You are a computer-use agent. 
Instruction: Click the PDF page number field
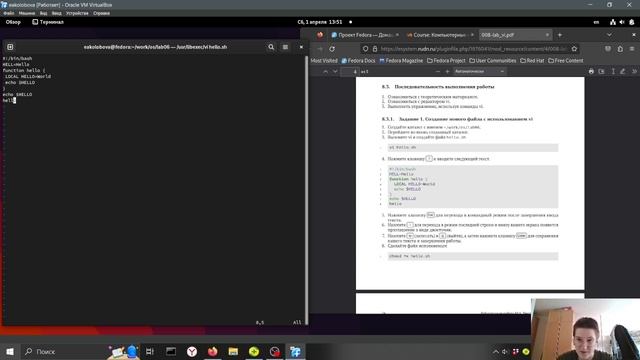[x=350, y=71]
